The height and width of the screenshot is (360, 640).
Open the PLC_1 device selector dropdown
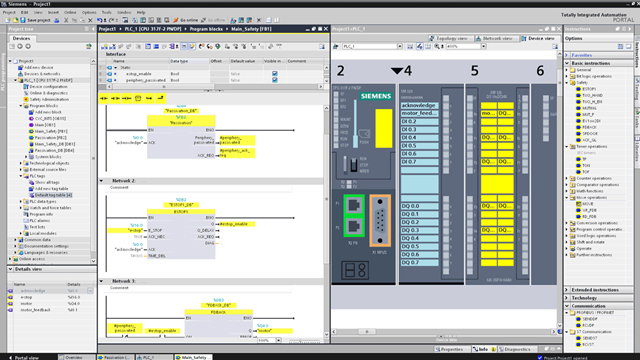400,47
